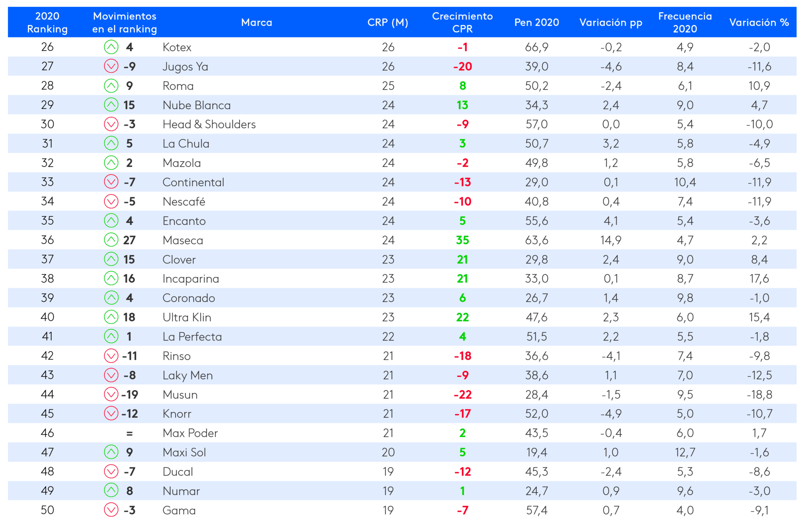The width and height of the screenshot is (804, 532).
Task: Click the green up arrow for Ultra Klin
Action: 111,317
